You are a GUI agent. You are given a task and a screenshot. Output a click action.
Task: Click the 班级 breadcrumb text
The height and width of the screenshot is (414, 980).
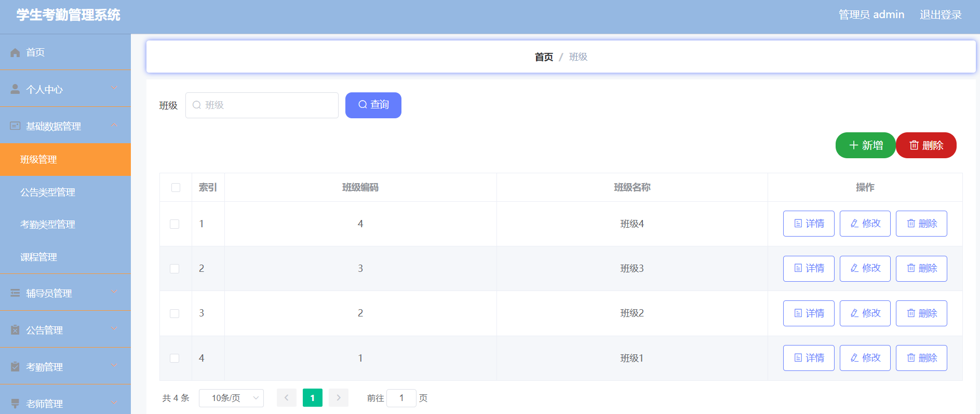[x=578, y=57]
